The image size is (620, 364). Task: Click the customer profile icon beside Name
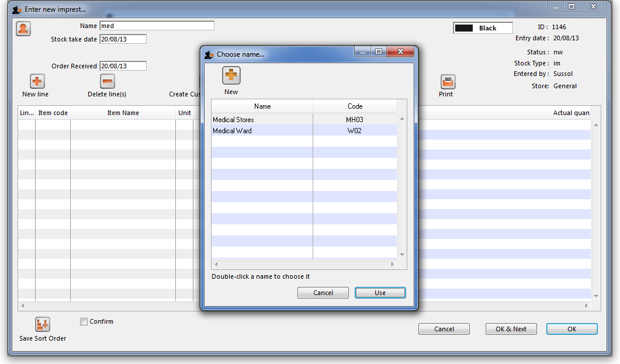click(23, 29)
